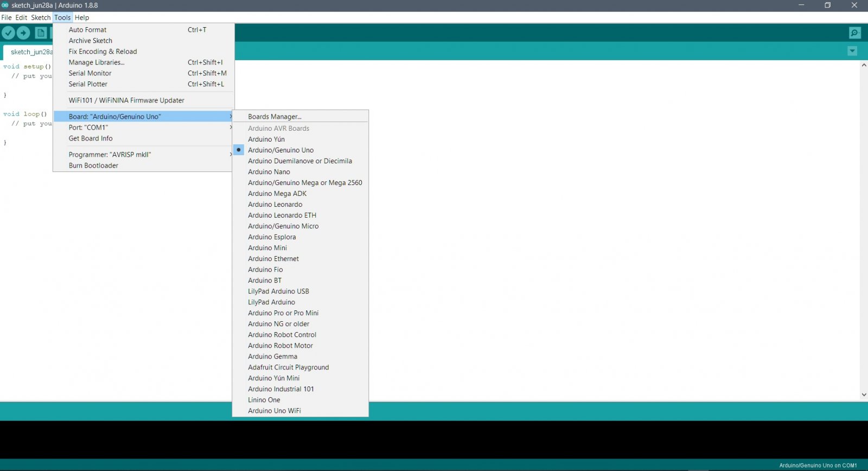Select Arduino Fio
Screen dimensions: 868x471
pyautogui.click(x=300, y=269)
